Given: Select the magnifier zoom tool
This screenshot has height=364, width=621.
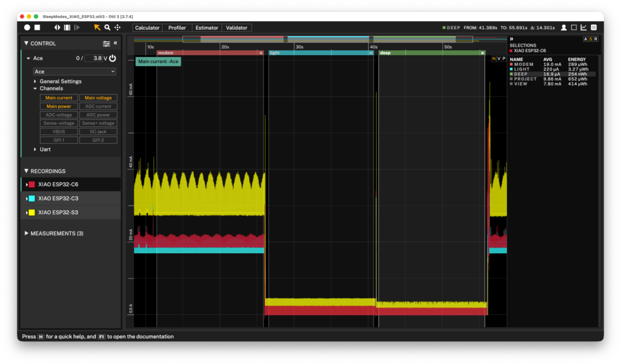Looking at the screenshot, I should point(107,27).
